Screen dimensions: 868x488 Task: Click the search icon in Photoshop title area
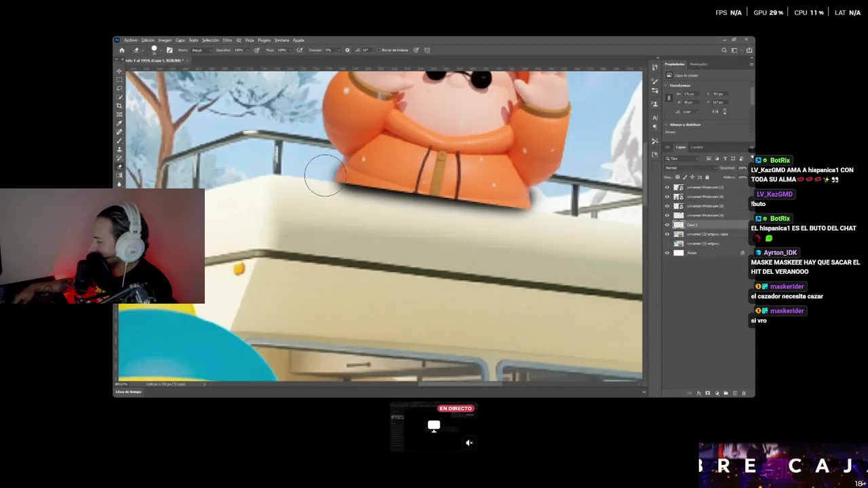[724, 50]
